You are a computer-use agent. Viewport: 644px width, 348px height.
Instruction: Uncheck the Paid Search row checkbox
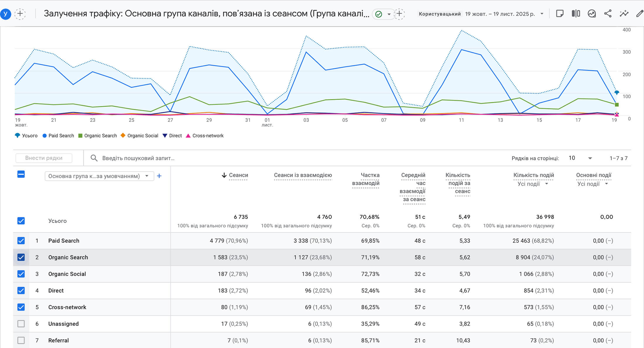pos(21,240)
